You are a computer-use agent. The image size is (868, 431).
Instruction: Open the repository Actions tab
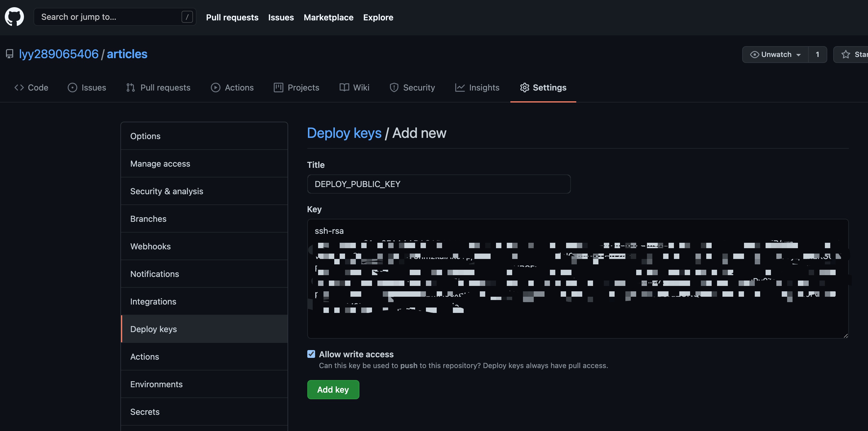click(x=232, y=88)
